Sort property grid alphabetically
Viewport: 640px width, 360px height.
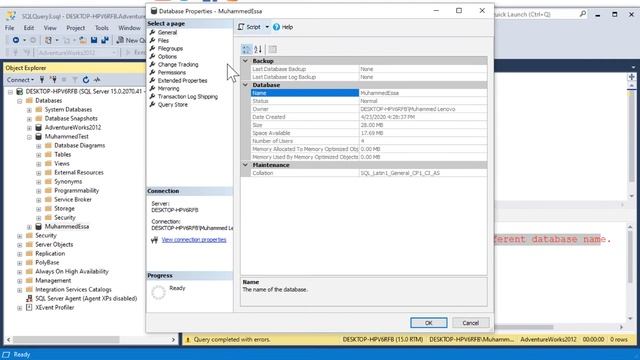pyautogui.click(x=258, y=49)
